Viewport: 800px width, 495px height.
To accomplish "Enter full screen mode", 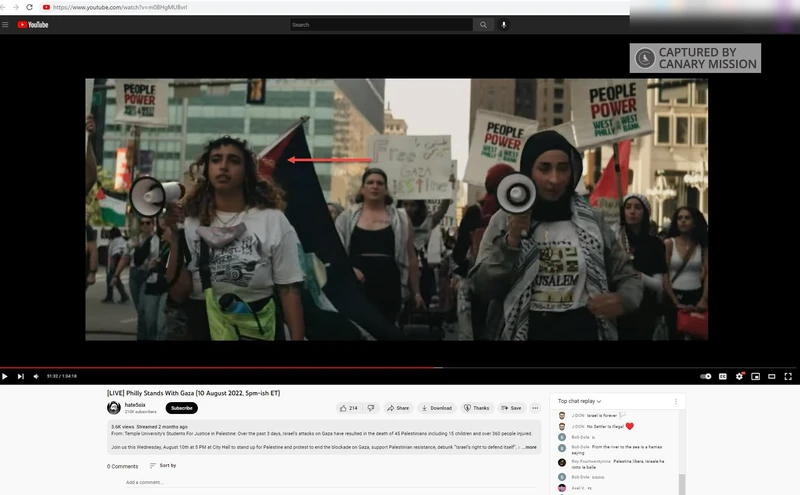I will [x=788, y=376].
